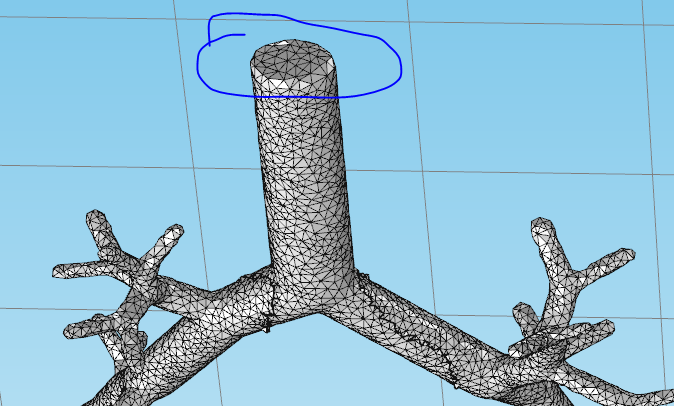The height and width of the screenshot is (406, 674).
Task: Pick the far-left branch end near image edge
Action: (59, 271)
